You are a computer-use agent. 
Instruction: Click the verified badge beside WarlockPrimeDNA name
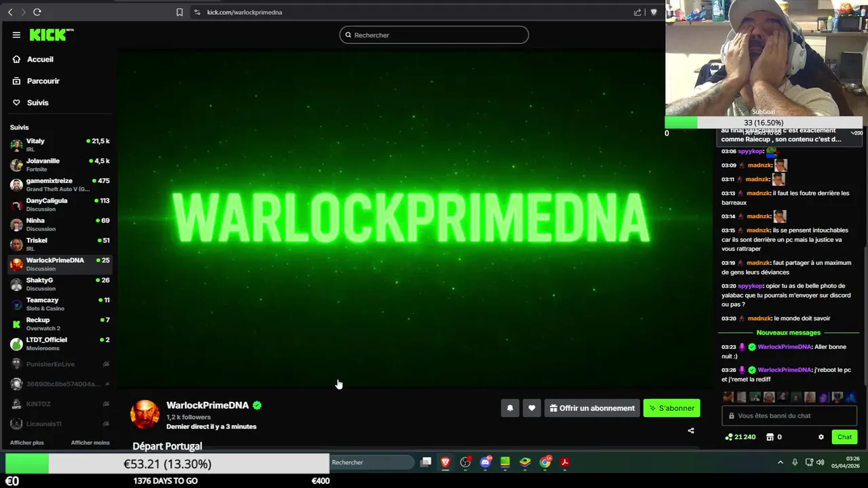point(257,405)
